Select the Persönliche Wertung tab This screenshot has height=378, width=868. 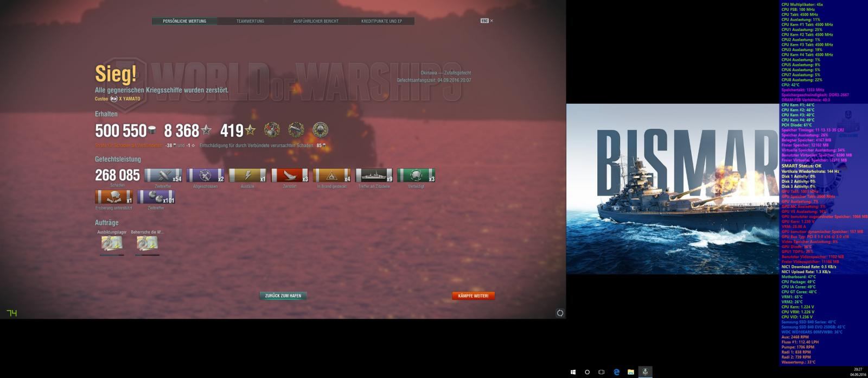(184, 21)
